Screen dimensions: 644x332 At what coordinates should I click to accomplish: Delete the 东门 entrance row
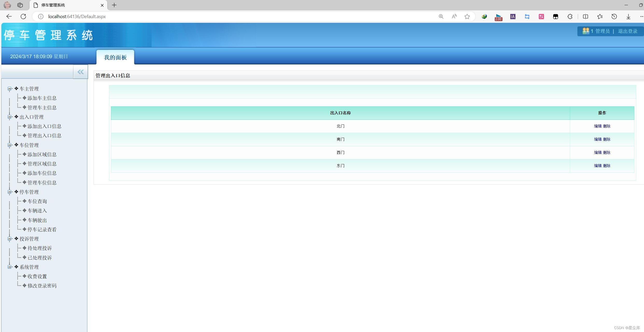tap(607, 166)
